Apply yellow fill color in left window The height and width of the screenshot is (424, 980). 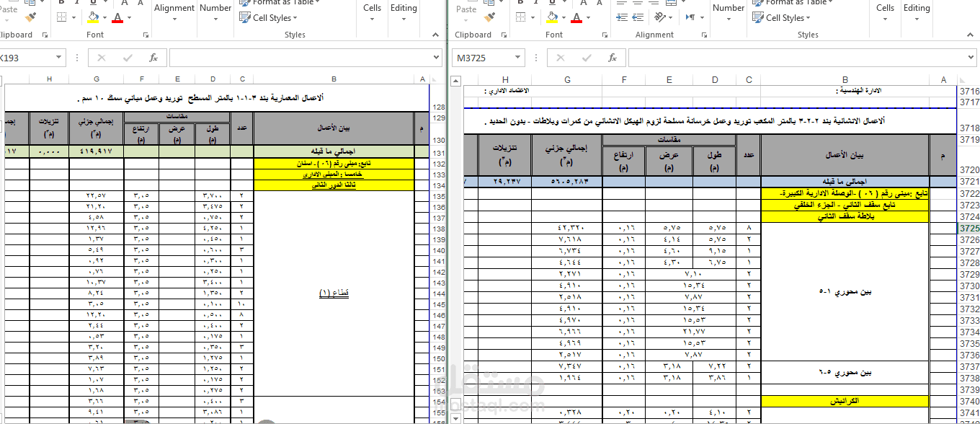coord(92,17)
